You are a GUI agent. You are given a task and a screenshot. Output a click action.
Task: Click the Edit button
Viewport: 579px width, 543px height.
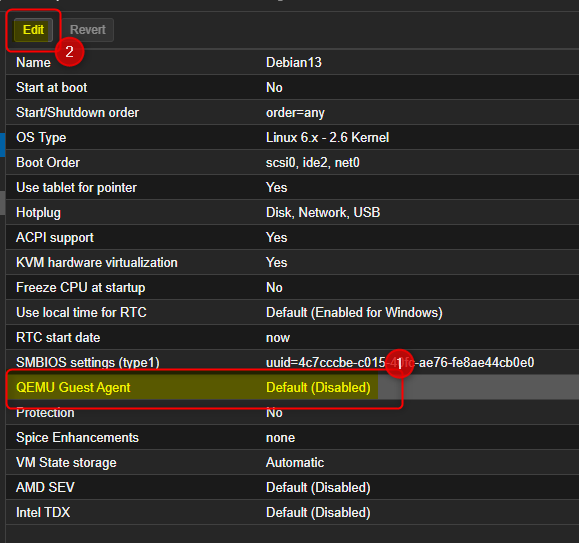(x=33, y=30)
